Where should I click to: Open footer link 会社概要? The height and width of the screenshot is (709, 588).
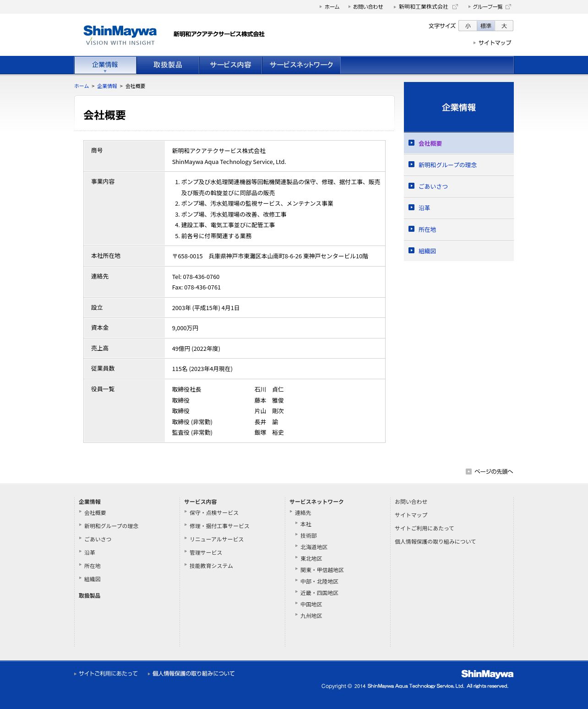pos(95,513)
